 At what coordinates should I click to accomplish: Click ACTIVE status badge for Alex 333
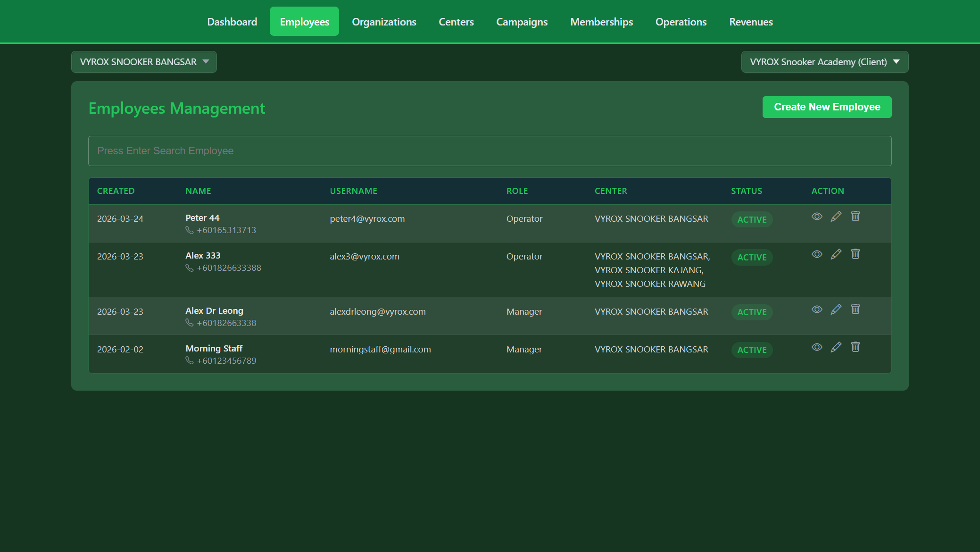click(752, 257)
